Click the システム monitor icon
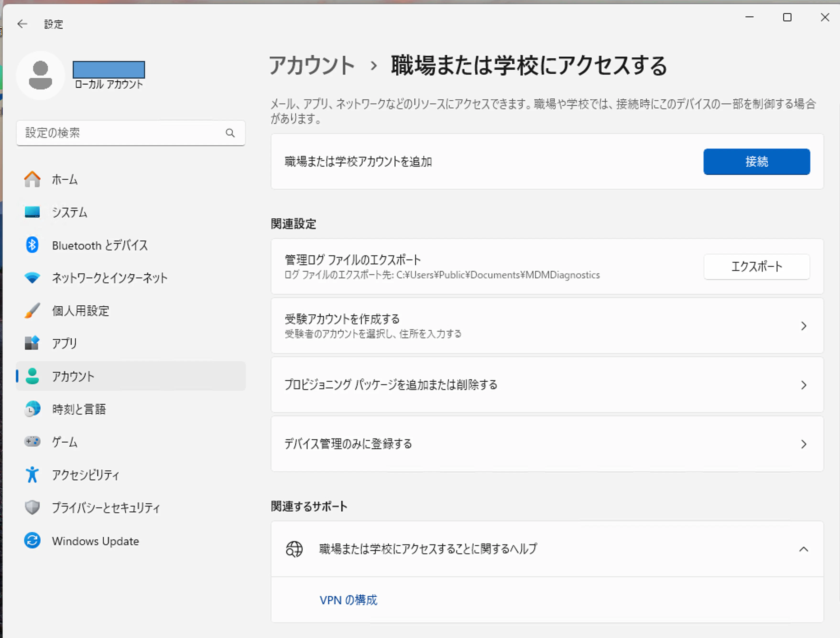Screen dimensions: 840x638 [x=32, y=212]
